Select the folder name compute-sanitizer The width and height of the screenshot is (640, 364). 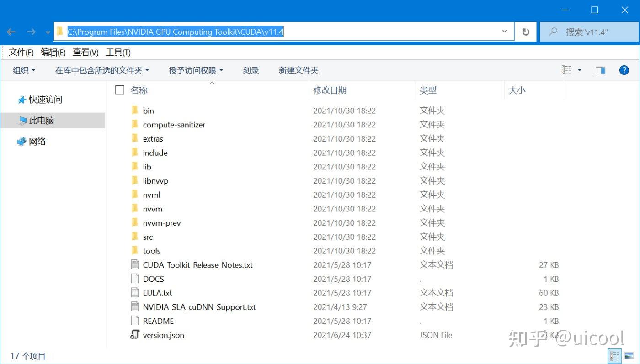[174, 125]
